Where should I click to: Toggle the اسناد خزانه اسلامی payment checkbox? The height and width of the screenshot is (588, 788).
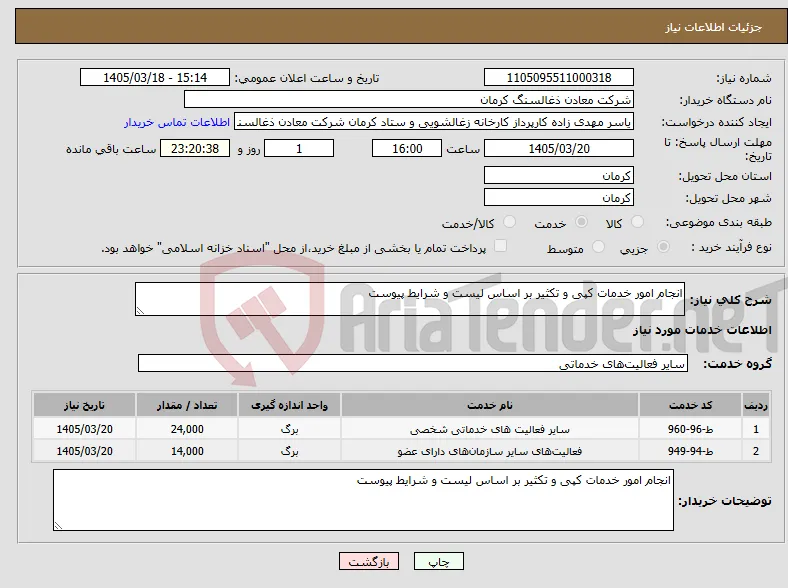click(501, 246)
